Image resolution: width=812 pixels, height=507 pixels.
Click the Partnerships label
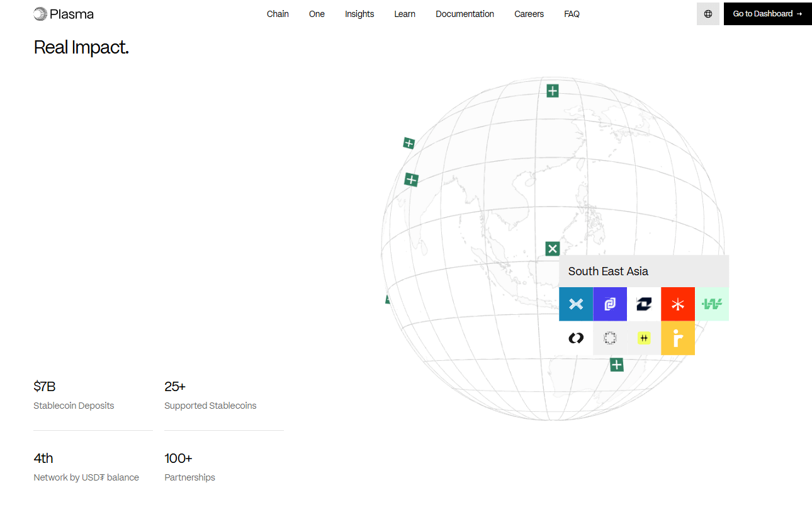click(x=189, y=477)
